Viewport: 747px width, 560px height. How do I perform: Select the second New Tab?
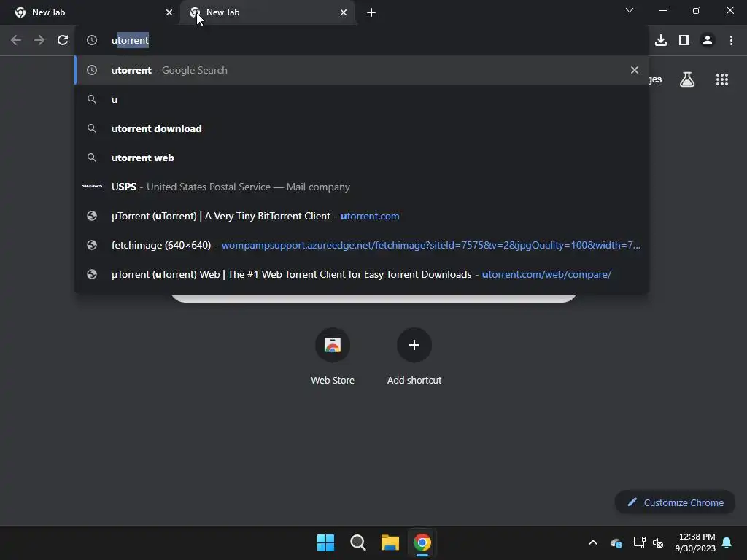267,12
